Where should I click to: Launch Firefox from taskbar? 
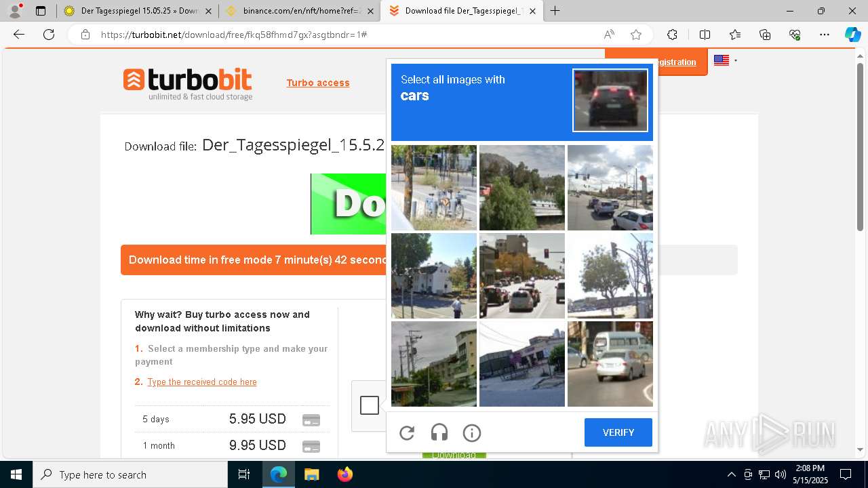345,474
